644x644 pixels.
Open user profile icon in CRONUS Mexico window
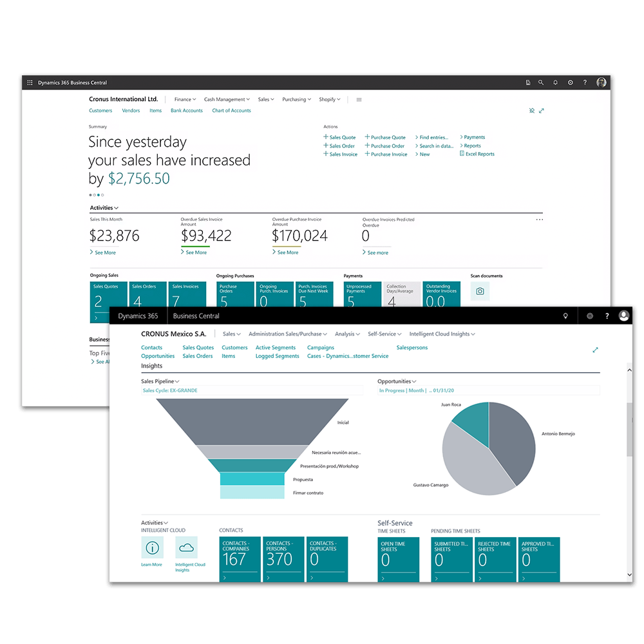(624, 316)
